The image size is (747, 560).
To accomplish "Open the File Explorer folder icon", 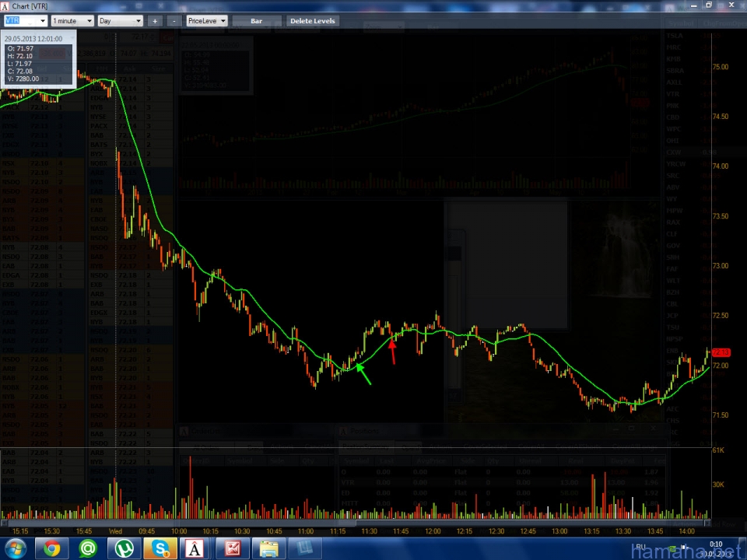I will (x=268, y=549).
